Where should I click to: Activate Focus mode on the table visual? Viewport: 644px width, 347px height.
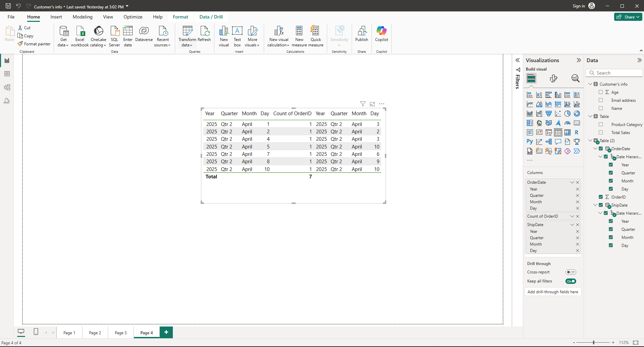[372, 104]
